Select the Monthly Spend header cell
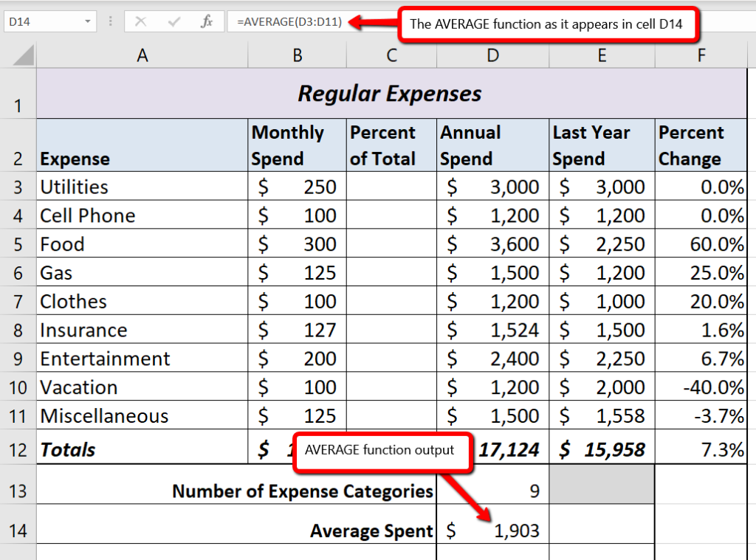The image size is (756, 560). [x=298, y=145]
